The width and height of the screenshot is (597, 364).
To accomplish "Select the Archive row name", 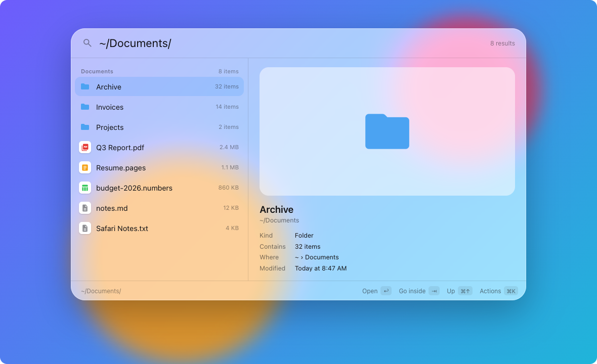I will pyautogui.click(x=108, y=87).
